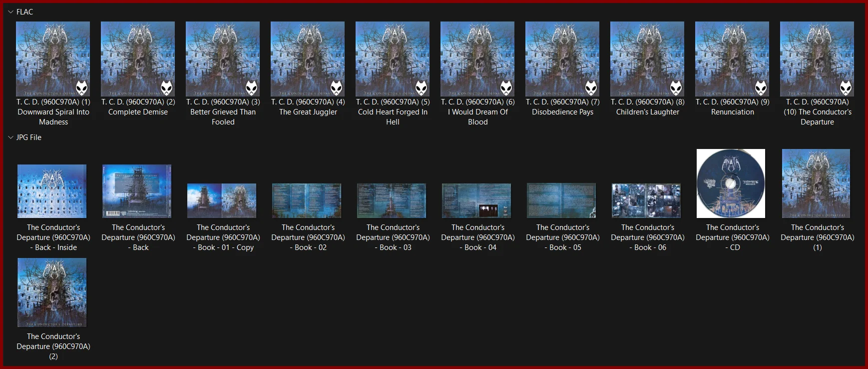Select the FLAC group header label
Viewport: 868px width, 369px height.
click(24, 12)
